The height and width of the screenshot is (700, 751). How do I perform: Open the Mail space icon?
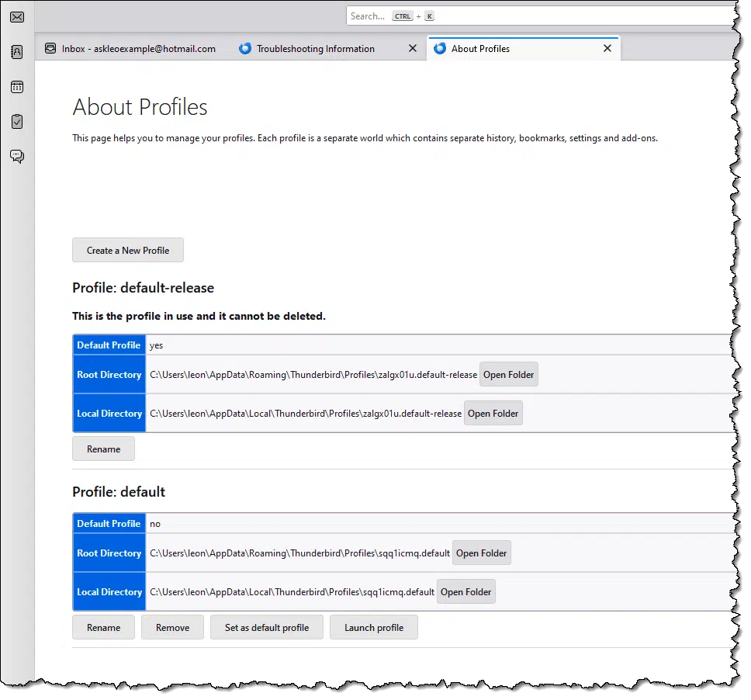[x=17, y=17]
